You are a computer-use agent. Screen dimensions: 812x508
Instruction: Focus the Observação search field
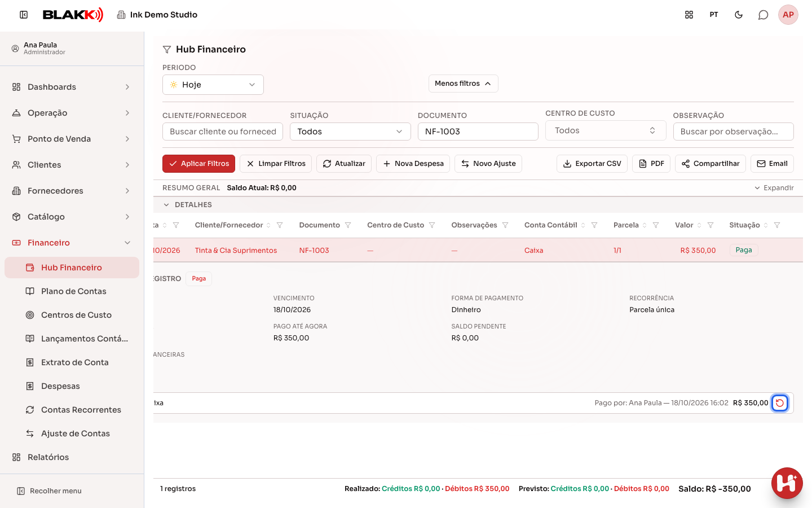[x=733, y=132]
